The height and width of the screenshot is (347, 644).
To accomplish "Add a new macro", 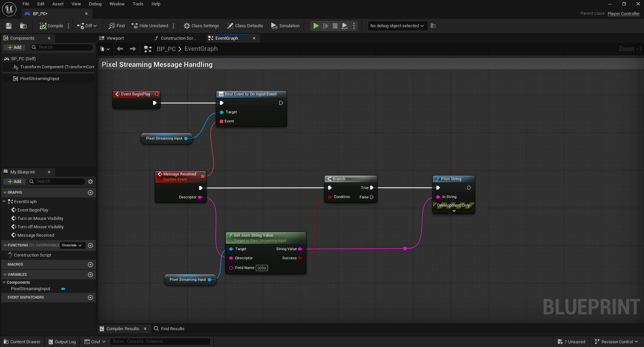I will click(x=90, y=265).
